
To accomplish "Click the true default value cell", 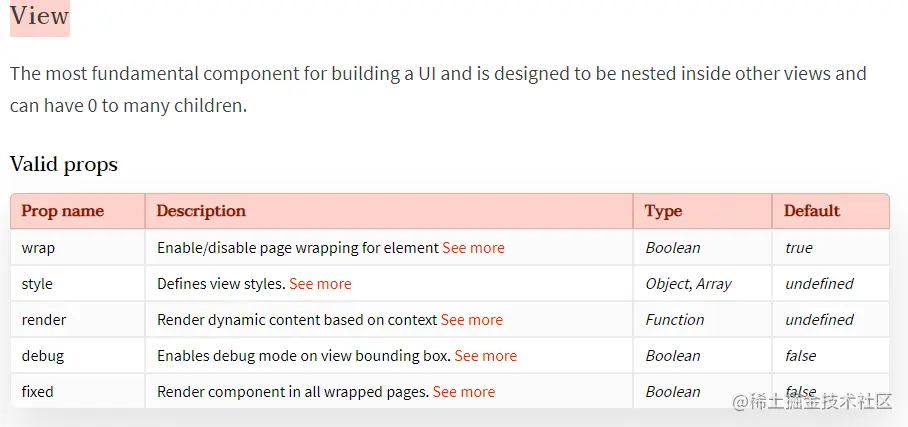I will pos(831,248).
